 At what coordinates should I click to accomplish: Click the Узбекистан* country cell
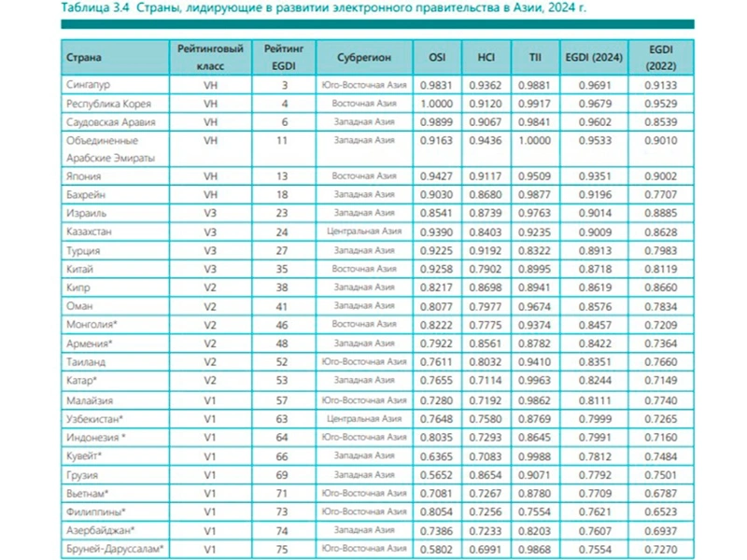[x=94, y=420]
